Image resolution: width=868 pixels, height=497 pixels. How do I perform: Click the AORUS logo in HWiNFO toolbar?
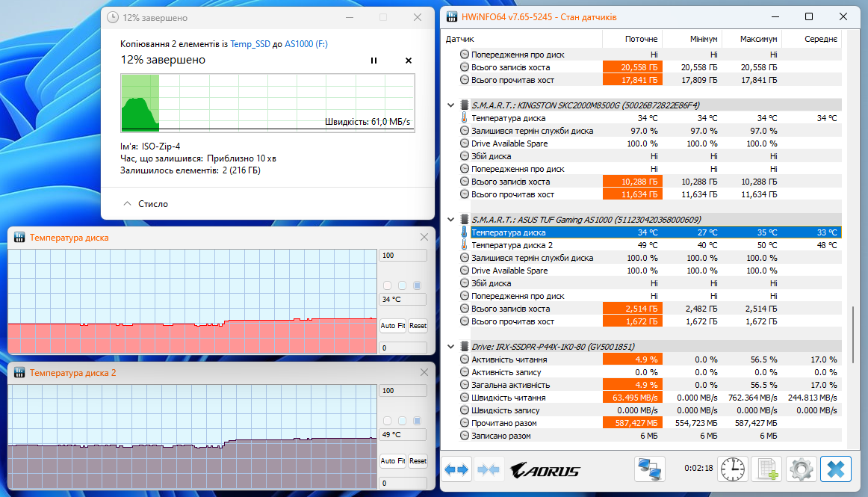click(x=545, y=470)
